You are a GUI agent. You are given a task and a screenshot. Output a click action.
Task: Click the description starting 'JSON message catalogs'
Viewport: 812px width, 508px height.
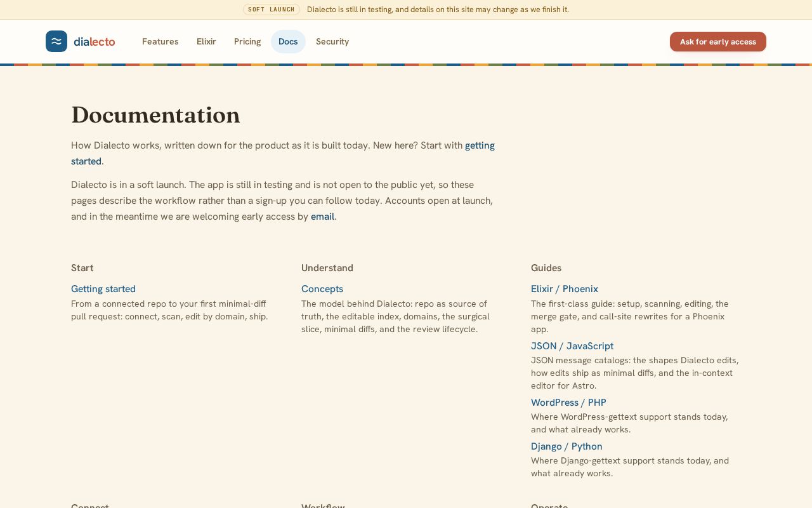(x=635, y=373)
